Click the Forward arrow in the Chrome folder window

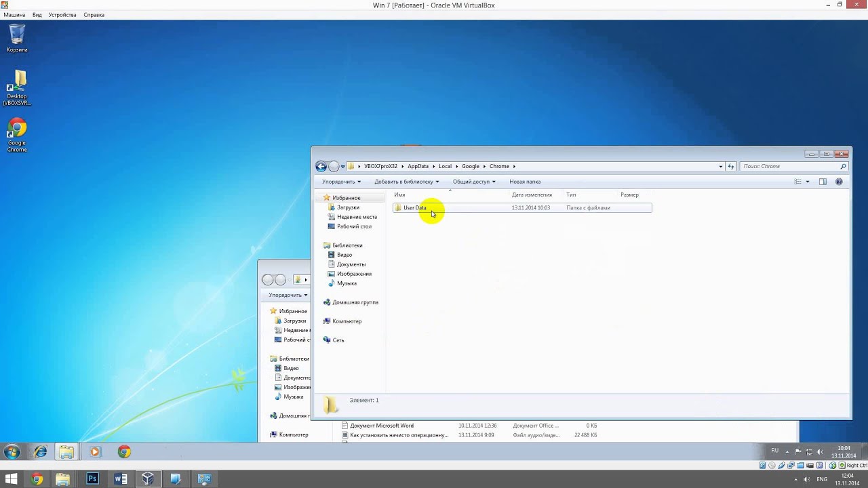pos(334,166)
